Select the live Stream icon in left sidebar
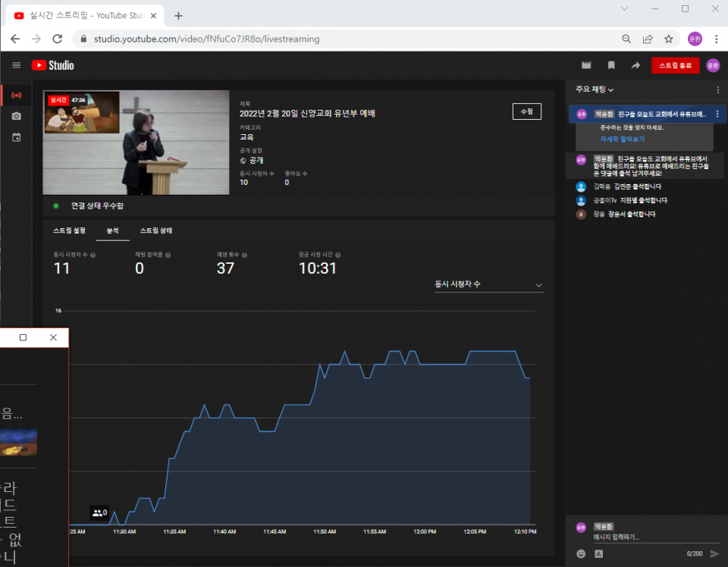The image size is (728, 567). (x=16, y=96)
